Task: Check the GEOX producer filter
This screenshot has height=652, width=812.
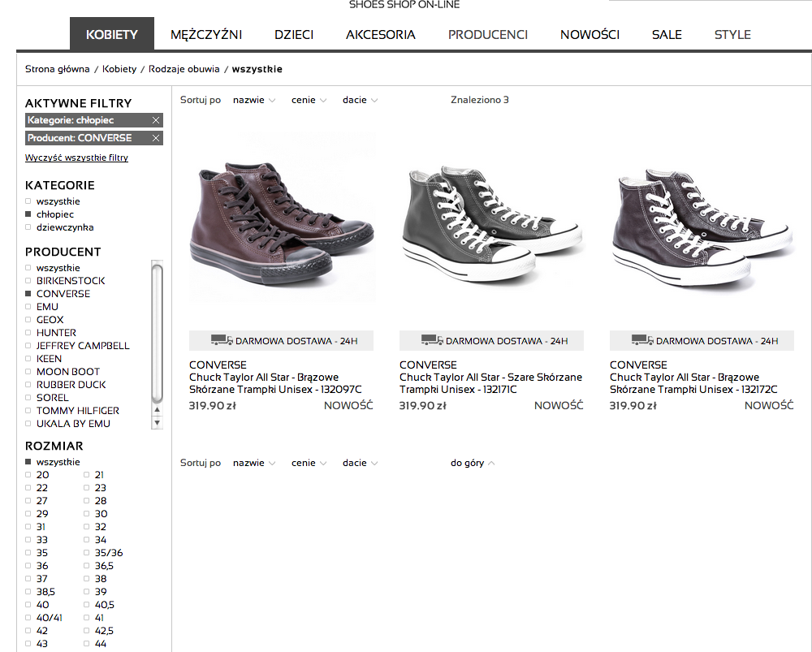Action: (x=28, y=320)
